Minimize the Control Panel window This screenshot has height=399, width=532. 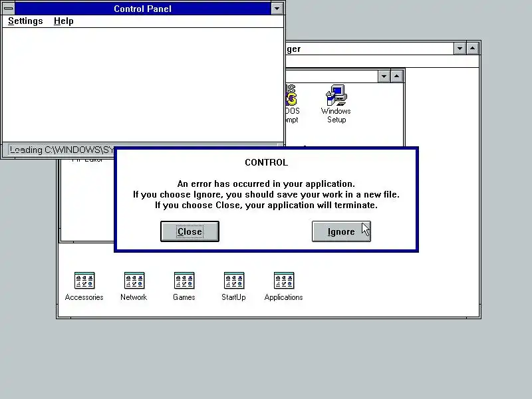pyautogui.click(x=277, y=9)
